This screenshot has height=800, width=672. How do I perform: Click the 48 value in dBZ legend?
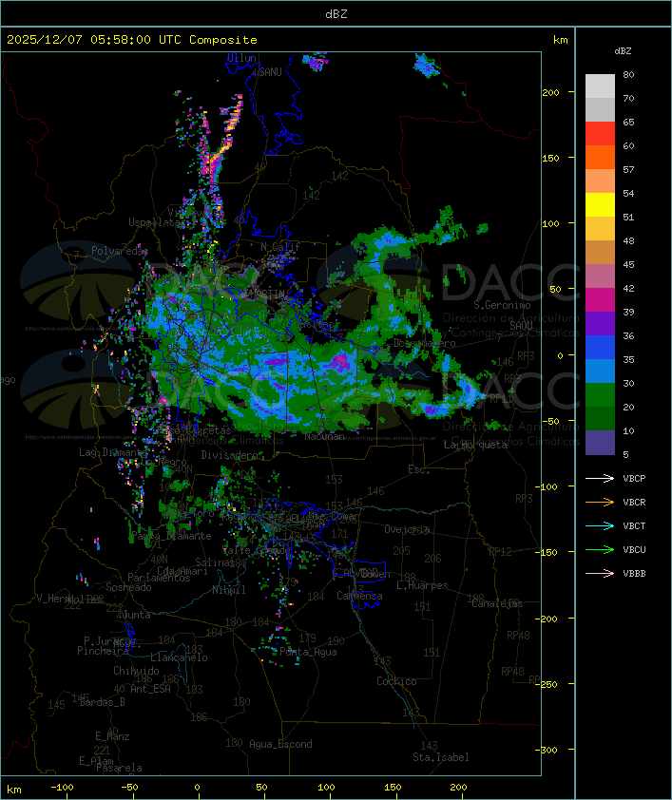pos(628,240)
